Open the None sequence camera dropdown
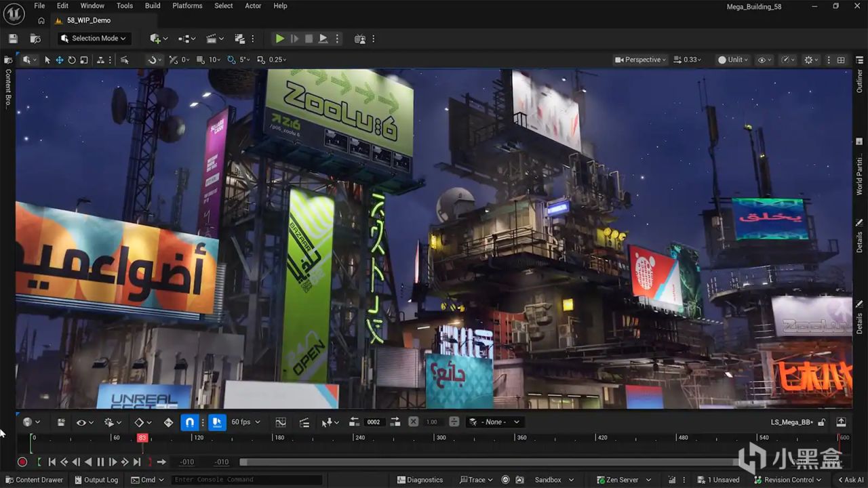 coord(494,422)
